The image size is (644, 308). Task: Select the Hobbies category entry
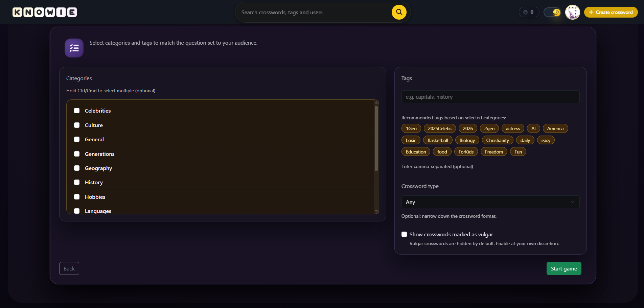point(95,197)
